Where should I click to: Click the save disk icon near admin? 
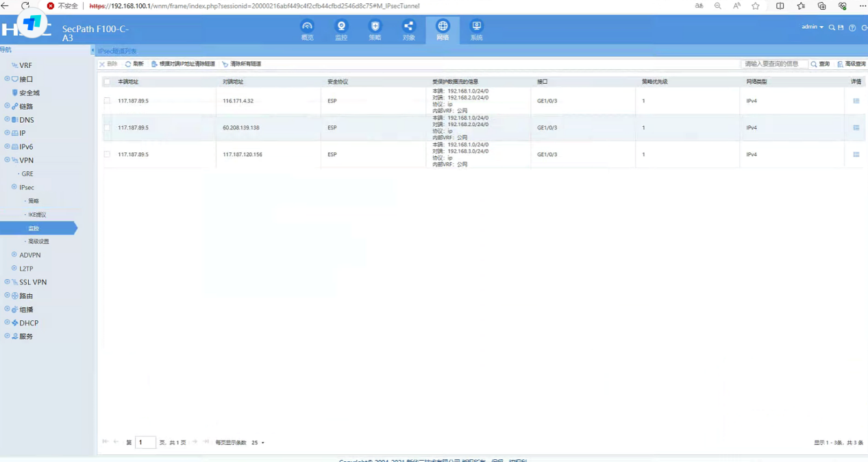841,28
